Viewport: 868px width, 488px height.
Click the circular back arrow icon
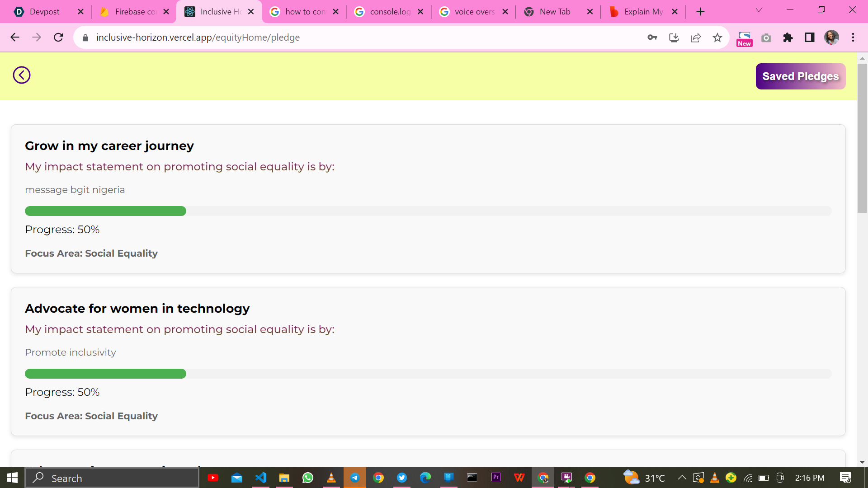point(22,75)
